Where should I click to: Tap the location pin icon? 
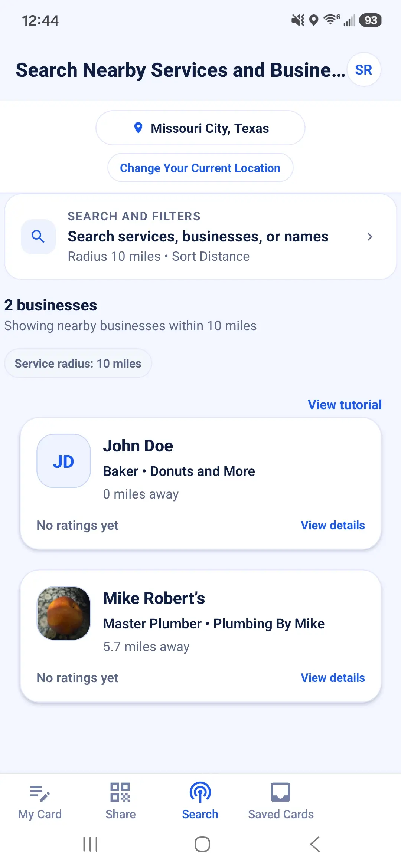click(138, 128)
